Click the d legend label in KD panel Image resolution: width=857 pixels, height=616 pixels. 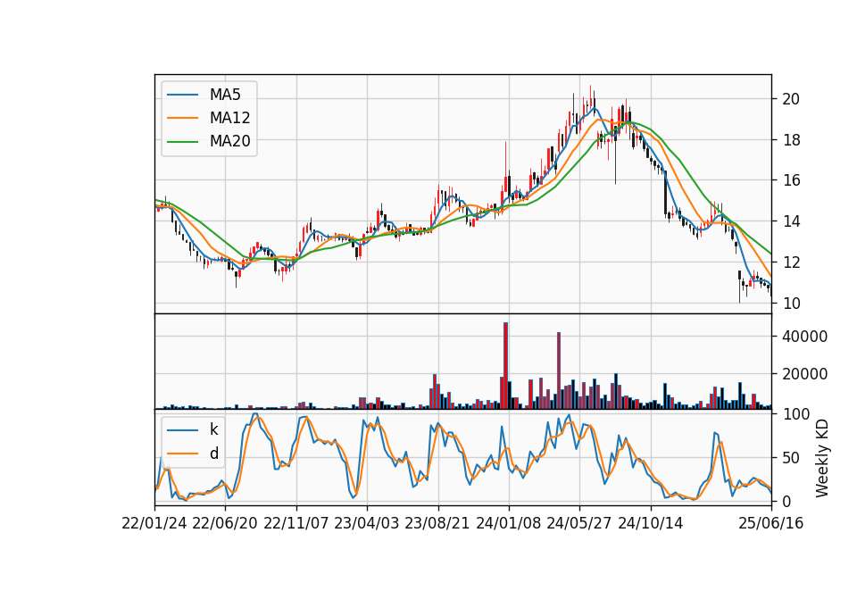[x=213, y=454]
